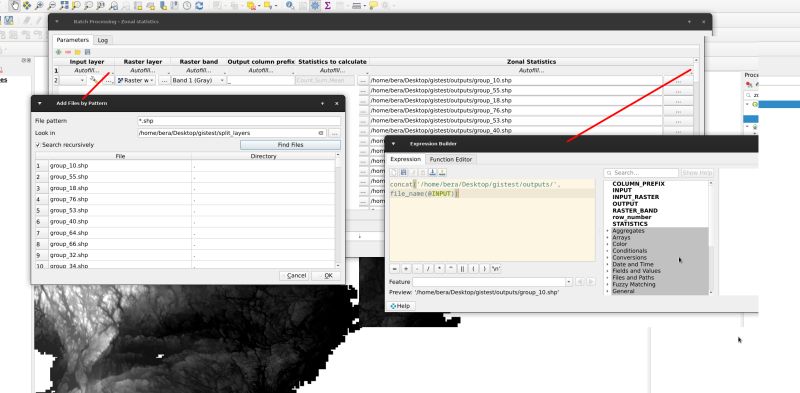Click the expression code editor area

[x=492, y=219]
